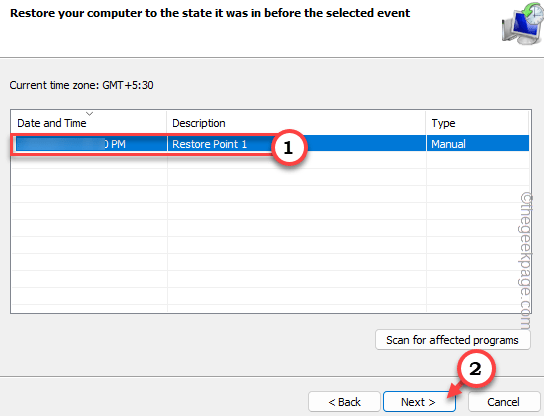The image size is (544, 416).
Task: Click the red arrow pointing at Next
Action: (x=455, y=390)
